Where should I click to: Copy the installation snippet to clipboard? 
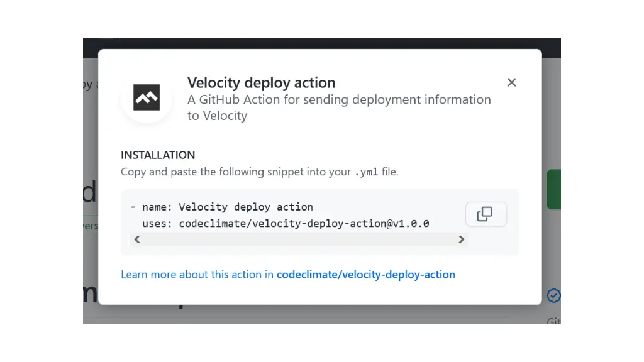click(486, 214)
